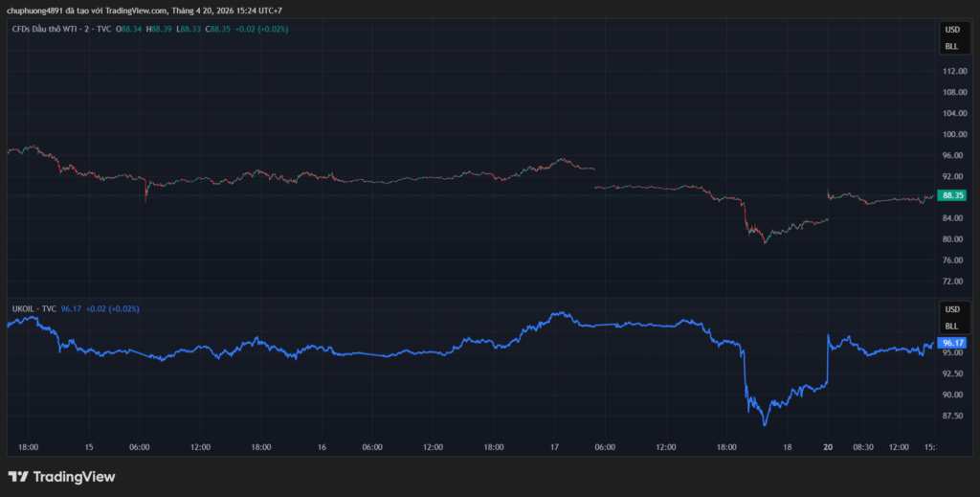Click the 72.00 price axis label
Viewport: 980px width, 497px height.
point(952,282)
